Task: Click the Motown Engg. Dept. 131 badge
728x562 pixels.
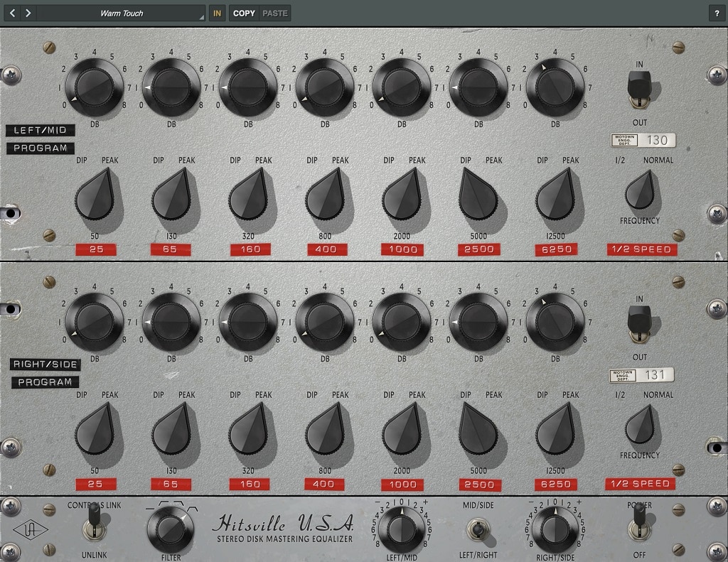Action: pyautogui.click(x=642, y=375)
